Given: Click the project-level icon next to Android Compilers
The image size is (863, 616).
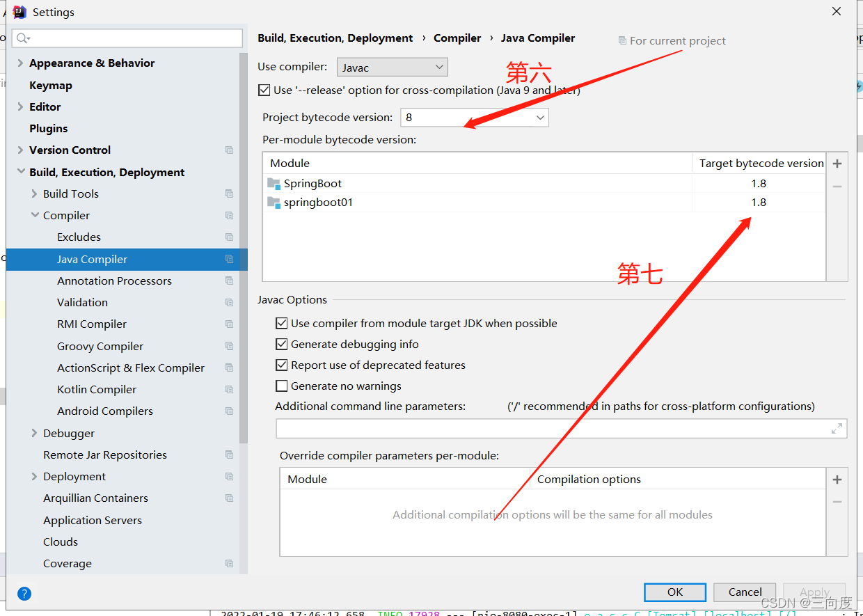Looking at the screenshot, I should [229, 411].
